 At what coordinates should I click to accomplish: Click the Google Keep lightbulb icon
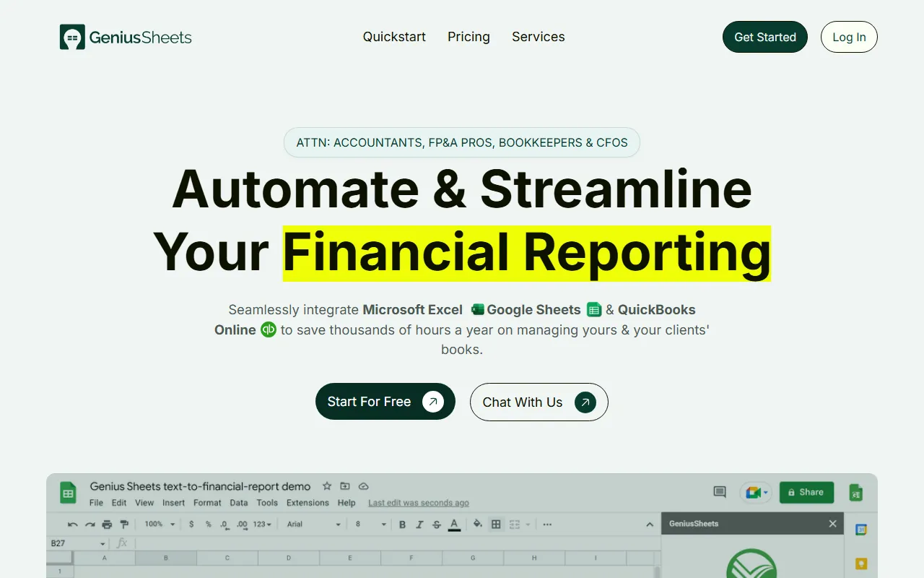coord(860,564)
